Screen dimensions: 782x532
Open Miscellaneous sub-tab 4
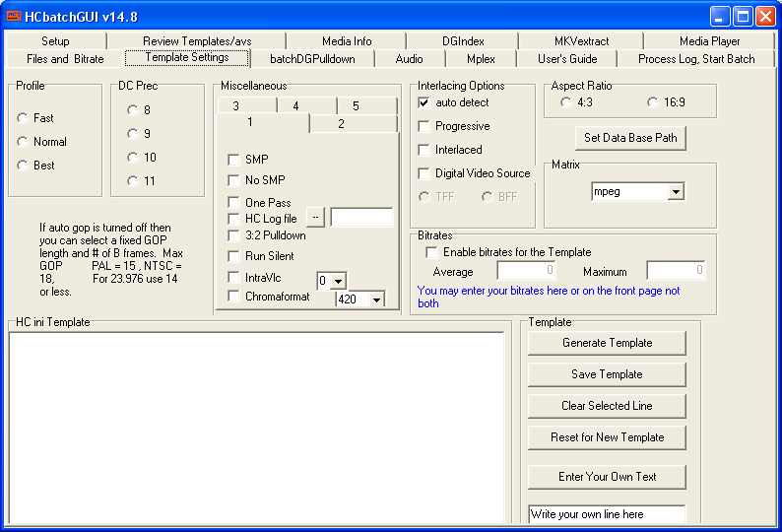[x=306, y=105]
